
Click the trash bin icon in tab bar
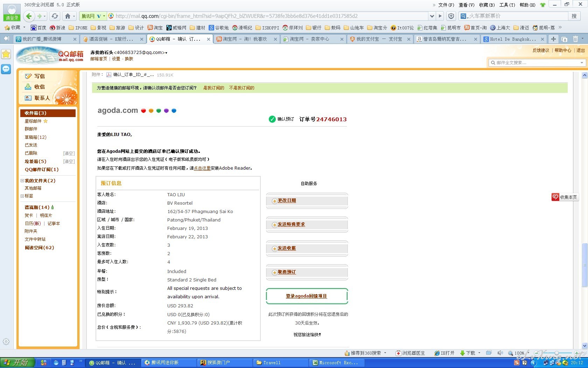point(575,39)
